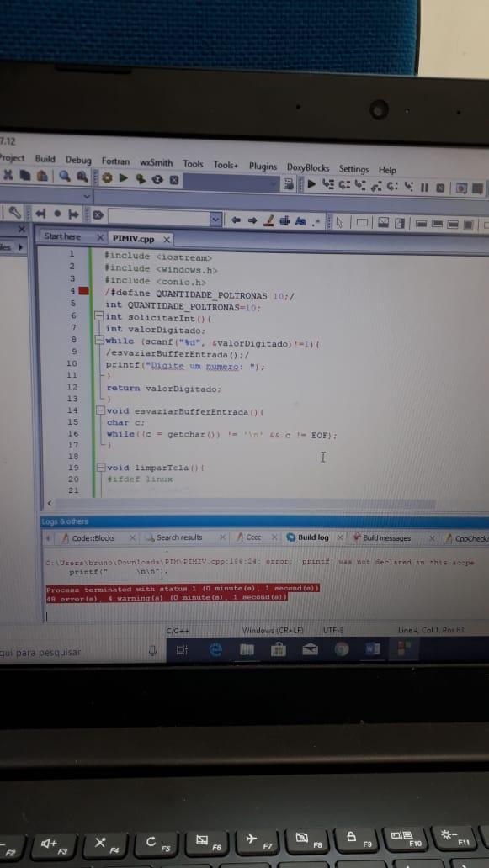This screenshot has height=868, width=489.
Task: Click the Abort build icon
Action: 174,180
